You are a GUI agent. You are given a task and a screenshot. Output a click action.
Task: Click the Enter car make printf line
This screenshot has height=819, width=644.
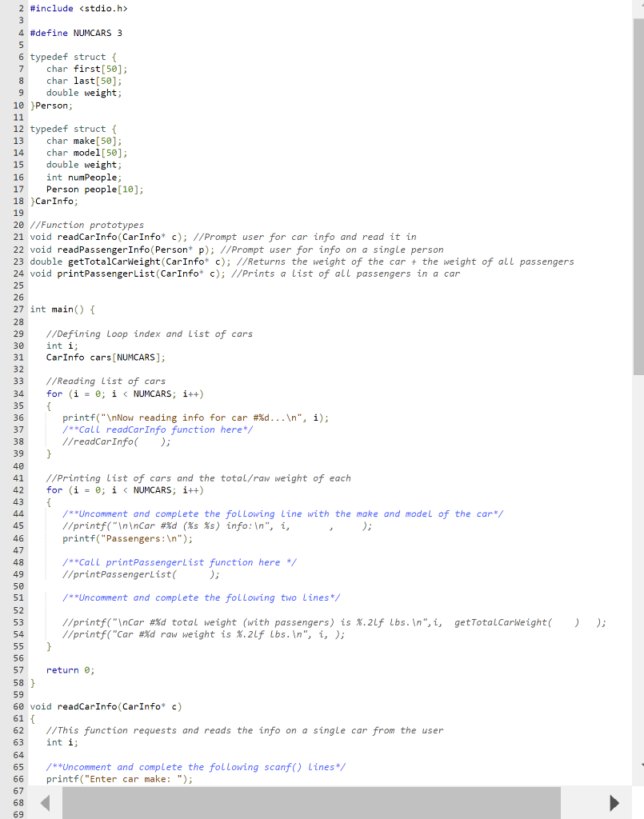[x=120, y=778]
